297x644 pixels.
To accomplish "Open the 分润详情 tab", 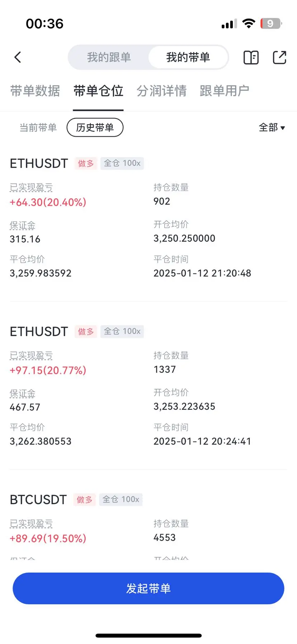I will coord(162,91).
